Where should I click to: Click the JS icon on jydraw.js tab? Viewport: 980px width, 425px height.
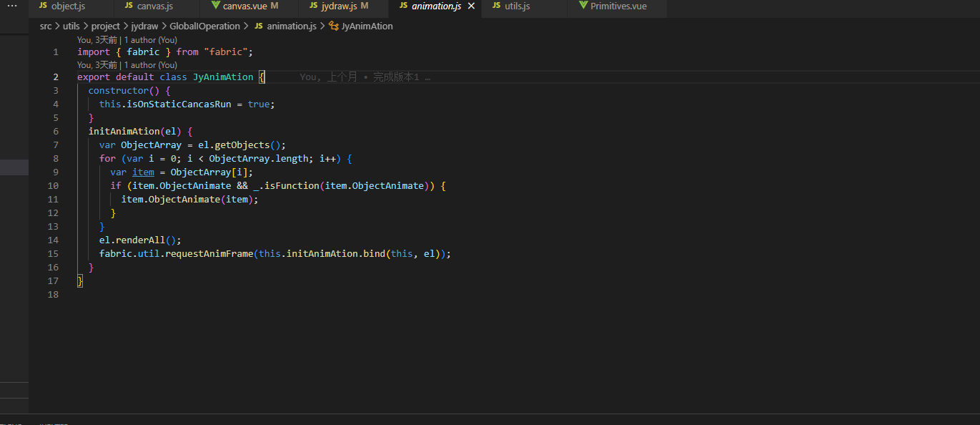pyautogui.click(x=314, y=6)
